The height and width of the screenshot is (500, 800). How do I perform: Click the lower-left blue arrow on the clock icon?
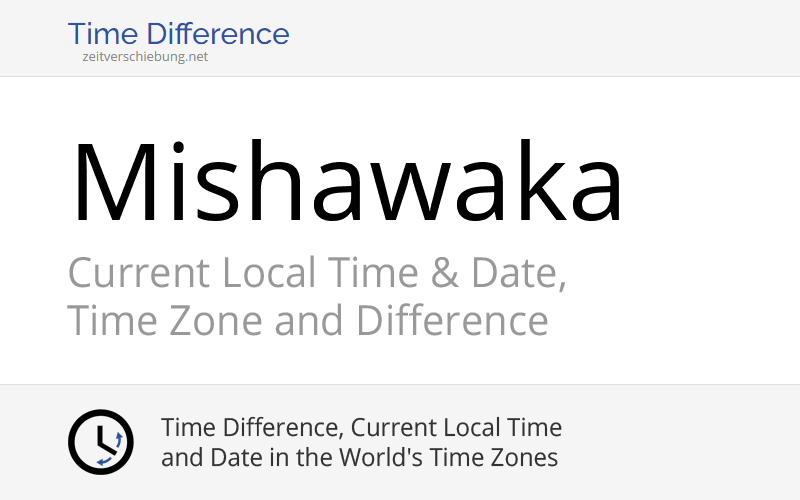click(x=102, y=460)
